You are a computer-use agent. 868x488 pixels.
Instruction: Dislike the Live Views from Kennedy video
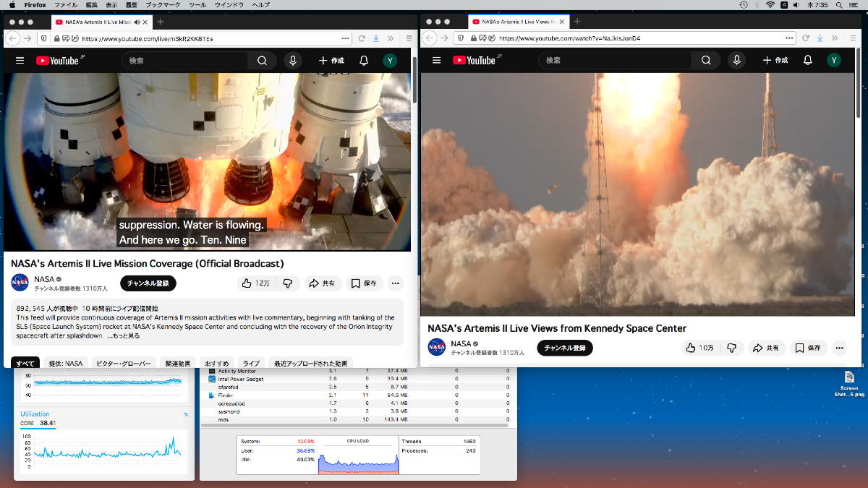[731, 348]
